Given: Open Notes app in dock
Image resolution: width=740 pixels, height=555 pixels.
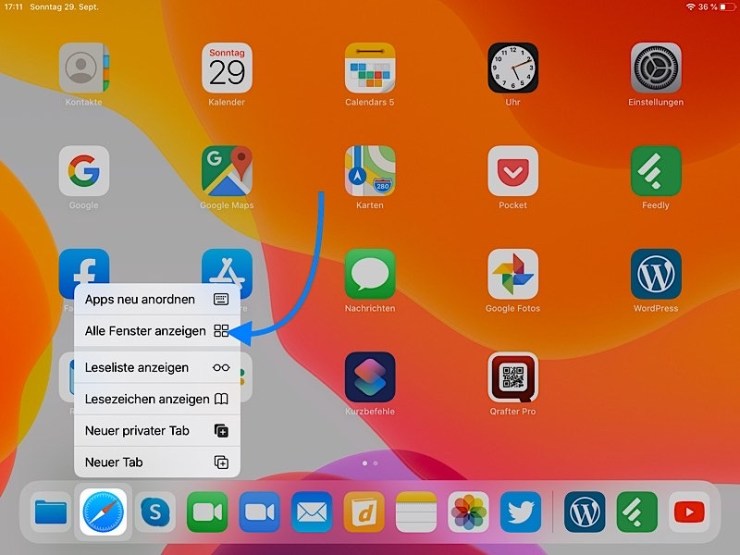Looking at the screenshot, I should click(x=416, y=512).
